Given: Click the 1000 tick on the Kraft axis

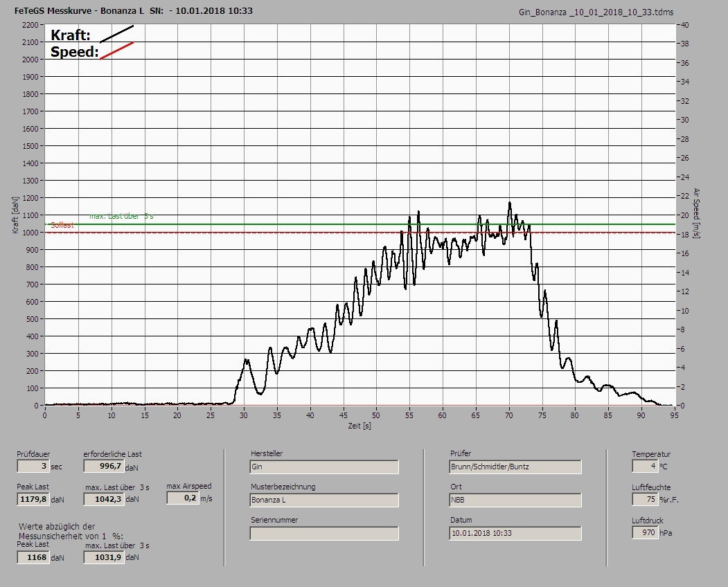Looking at the screenshot, I should coord(30,233).
